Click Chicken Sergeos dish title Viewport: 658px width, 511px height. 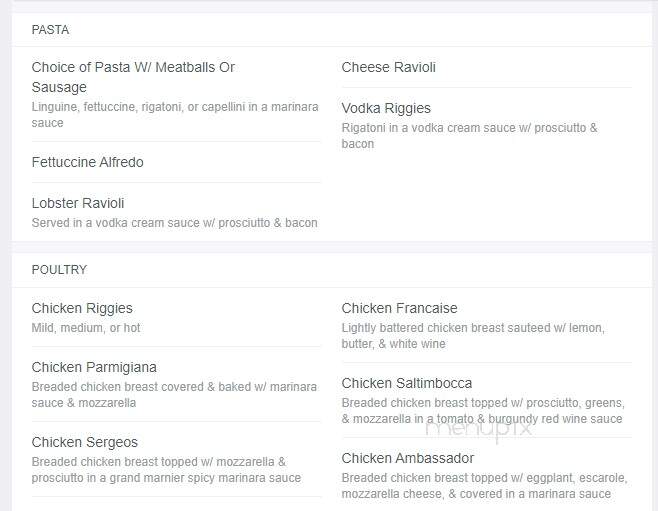(85, 442)
